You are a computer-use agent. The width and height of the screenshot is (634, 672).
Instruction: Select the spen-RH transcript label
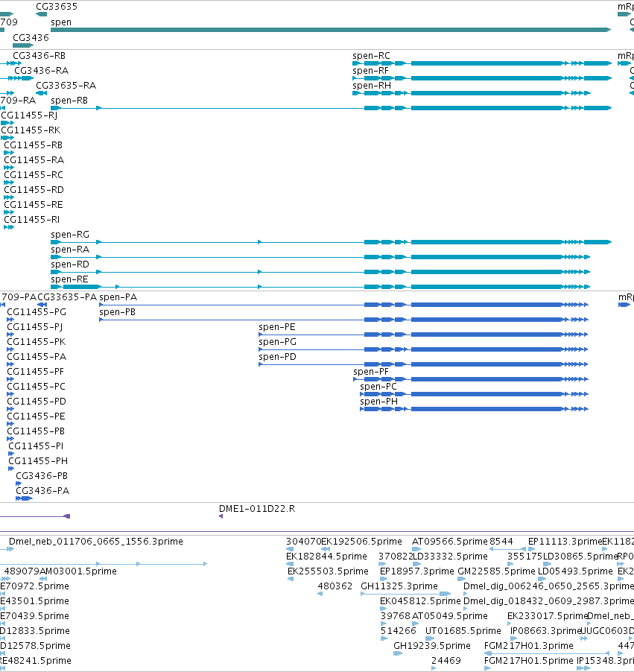[372, 86]
